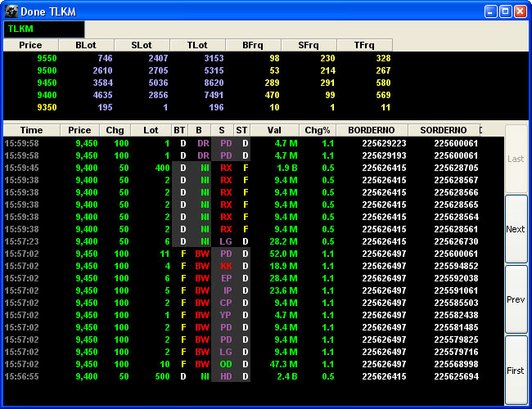Click seller order number 225628705
532x409 pixels.
[457, 168]
